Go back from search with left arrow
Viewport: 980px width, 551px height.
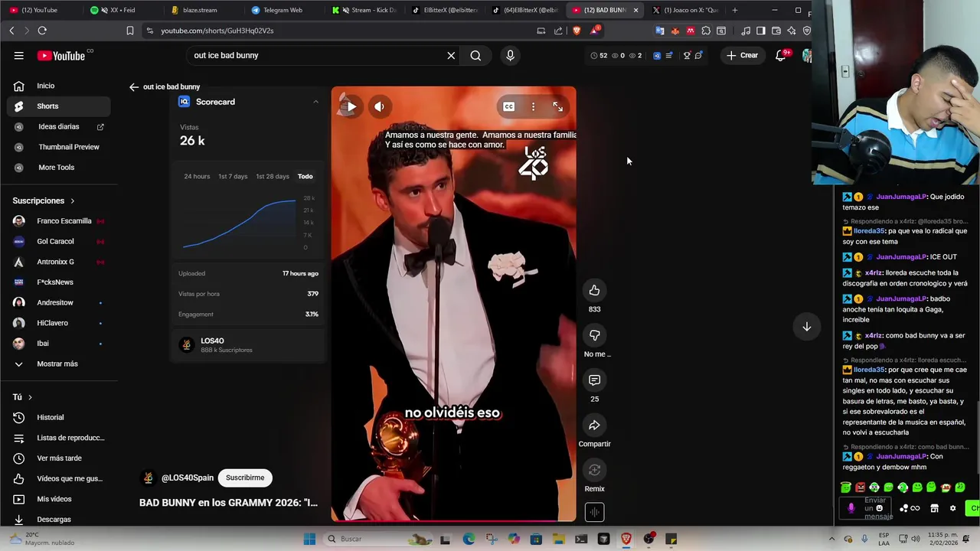(134, 86)
